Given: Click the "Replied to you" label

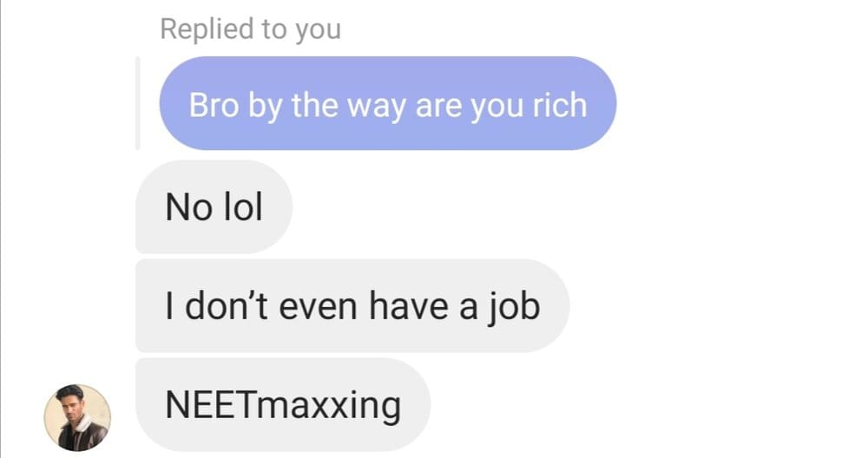Looking at the screenshot, I should pos(250,29).
